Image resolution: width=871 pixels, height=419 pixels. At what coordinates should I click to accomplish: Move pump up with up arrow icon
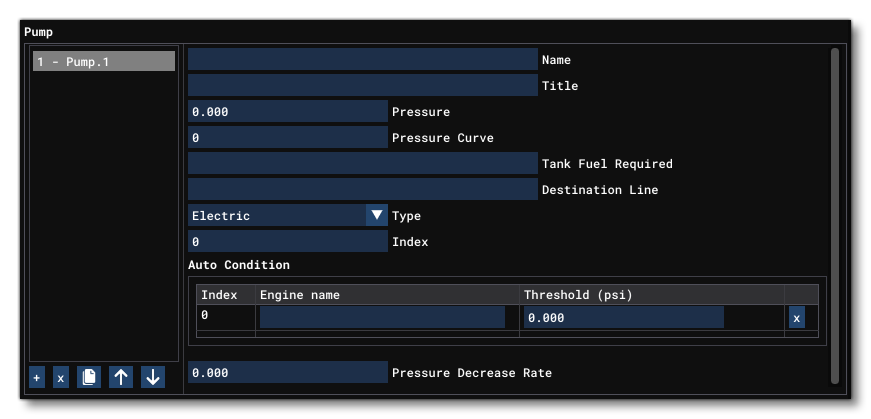120,378
